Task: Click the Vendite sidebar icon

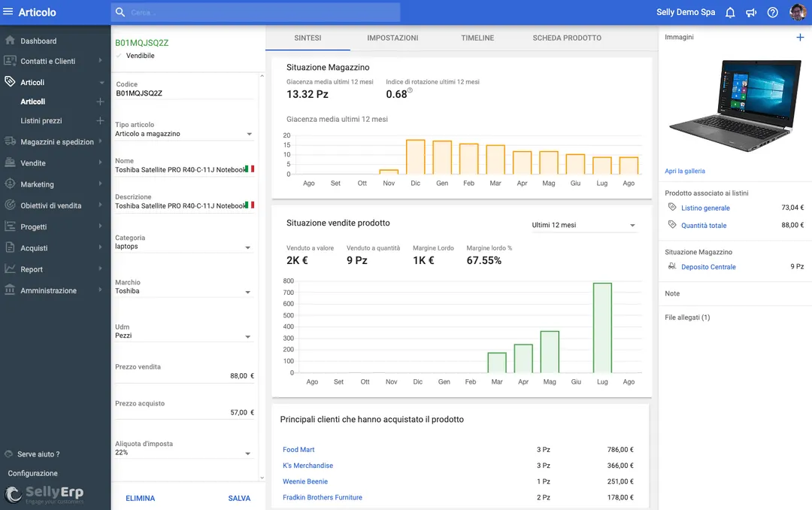Action: click(x=10, y=162)
